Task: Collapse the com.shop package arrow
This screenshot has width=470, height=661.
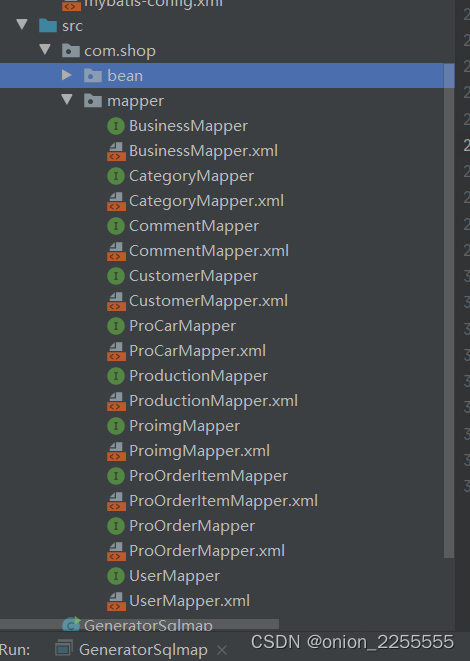Action: 45,49
